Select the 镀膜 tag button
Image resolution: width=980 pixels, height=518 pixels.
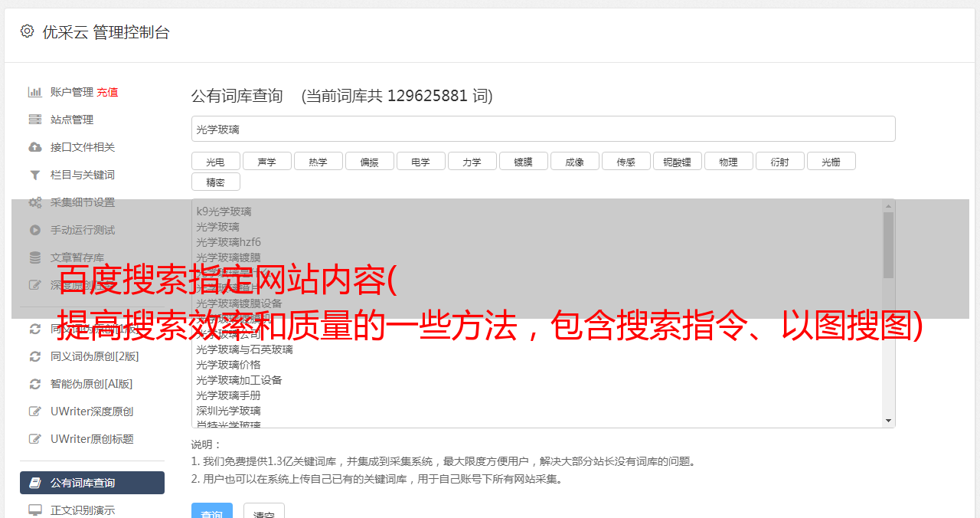coord(523,161)
